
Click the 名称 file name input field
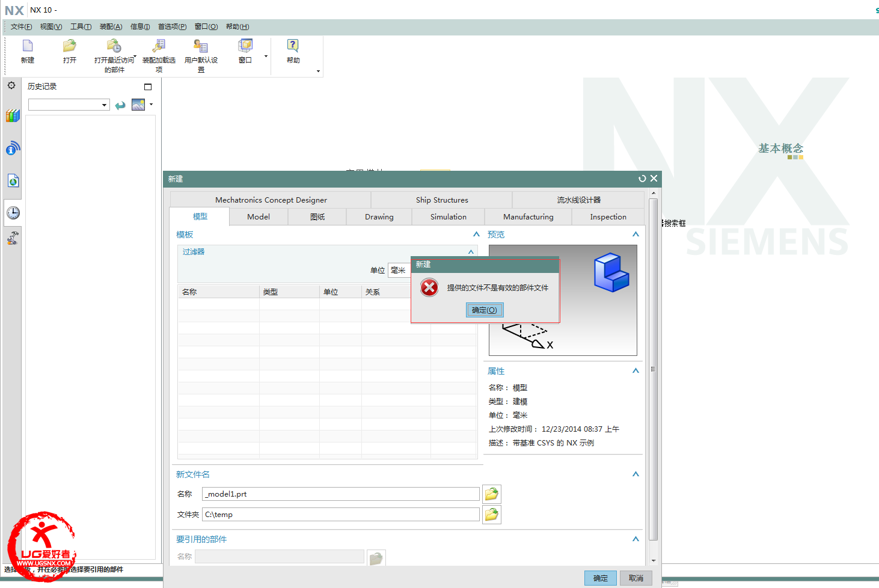[x=341, y=494]
